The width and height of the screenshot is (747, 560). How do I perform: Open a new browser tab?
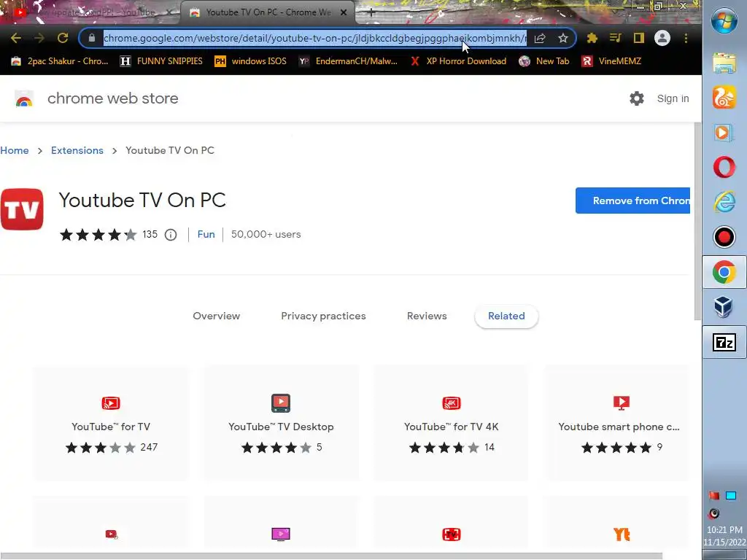(x=371, y=13)
